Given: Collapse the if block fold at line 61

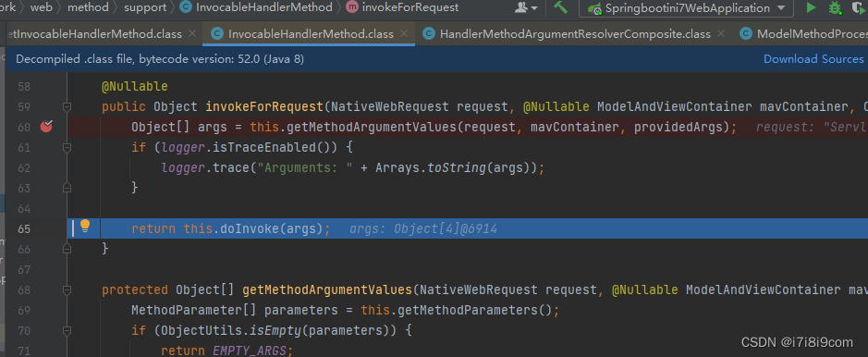Looking at the screenshot, I should pyautogui.click(x=67, y=148).
